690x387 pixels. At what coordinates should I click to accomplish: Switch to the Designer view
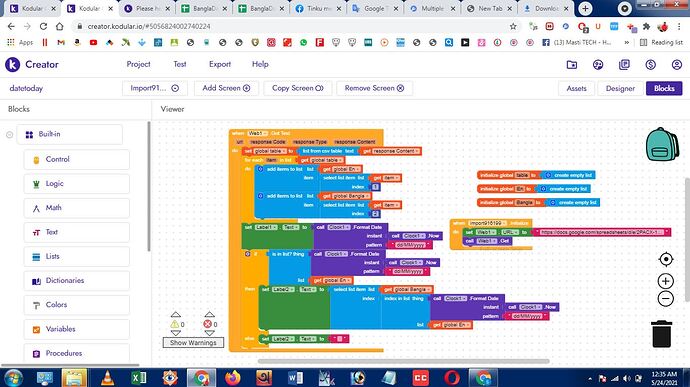620,88
